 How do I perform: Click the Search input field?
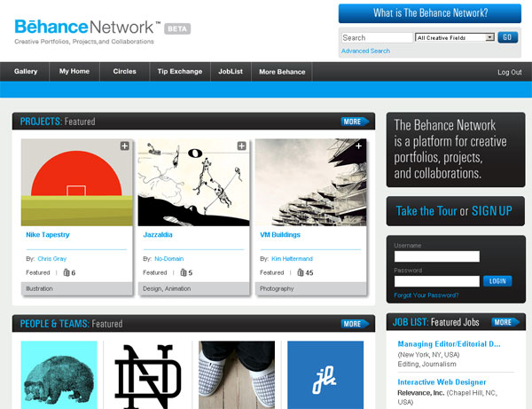point(377,37)
